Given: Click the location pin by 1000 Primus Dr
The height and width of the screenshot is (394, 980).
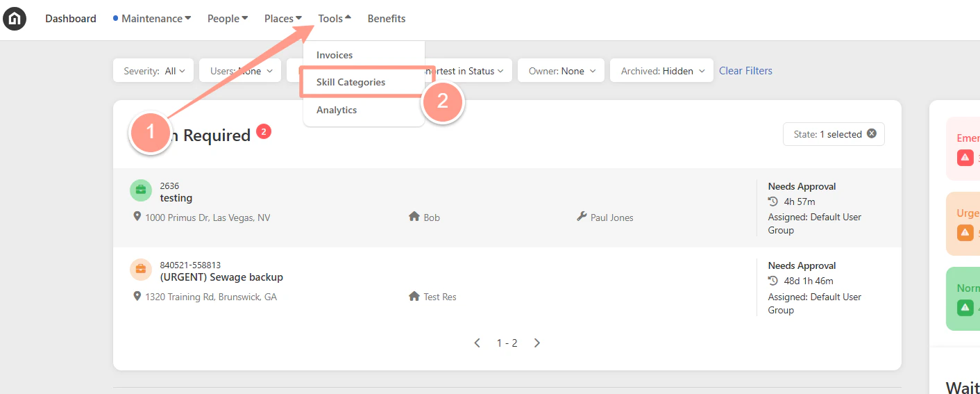Looking at the screenshot, I should pos(137,217).
